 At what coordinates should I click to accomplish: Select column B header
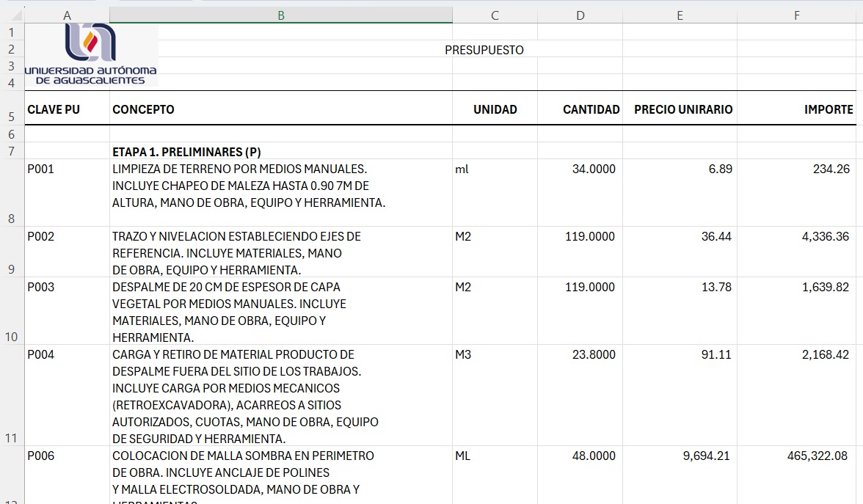pos(280,15)
